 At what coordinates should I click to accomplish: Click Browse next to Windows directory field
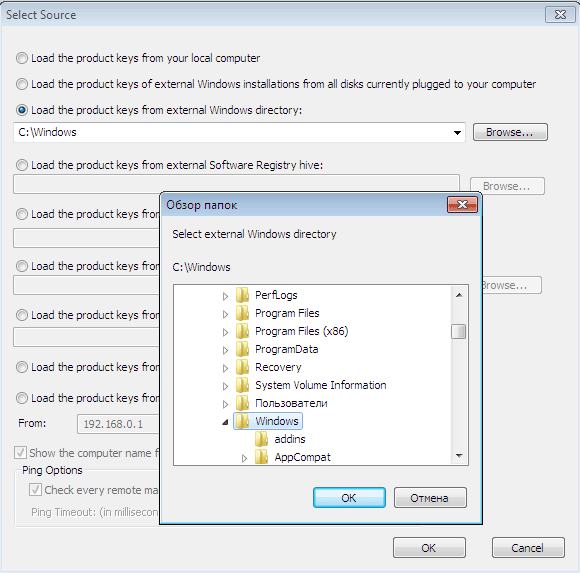tap(510, 132)
